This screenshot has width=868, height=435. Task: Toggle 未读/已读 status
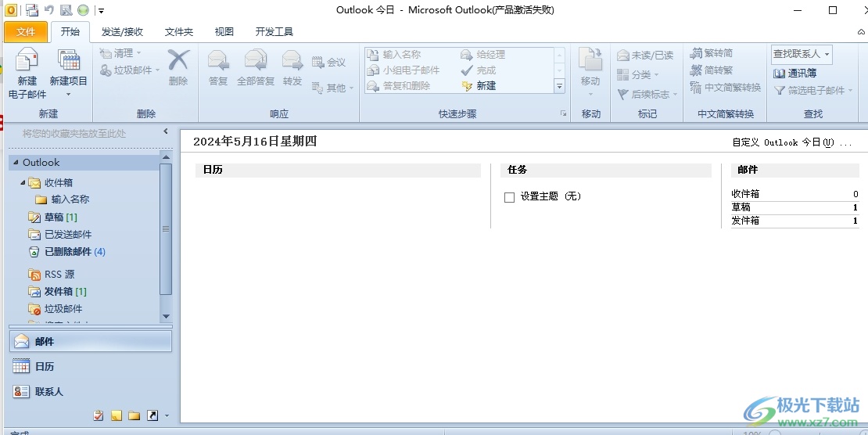click(x=645, y=56)
